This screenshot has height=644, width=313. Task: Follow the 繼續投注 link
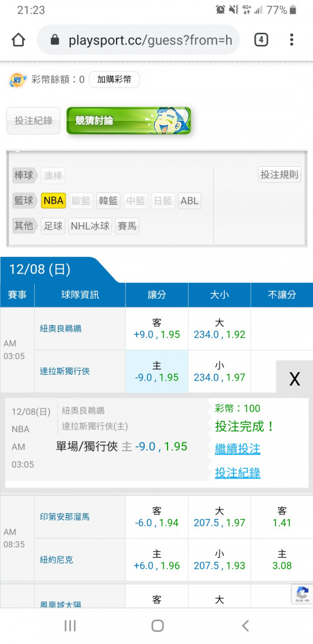238,448
